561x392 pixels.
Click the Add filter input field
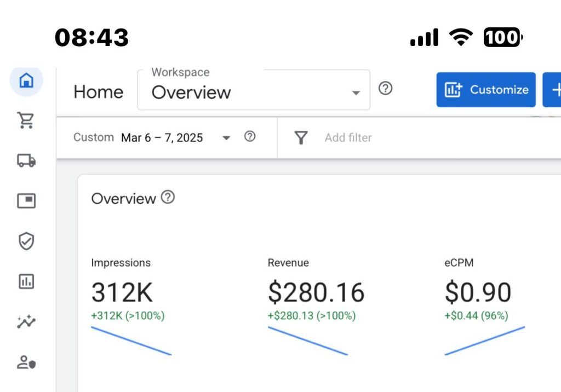click(348, 138)
